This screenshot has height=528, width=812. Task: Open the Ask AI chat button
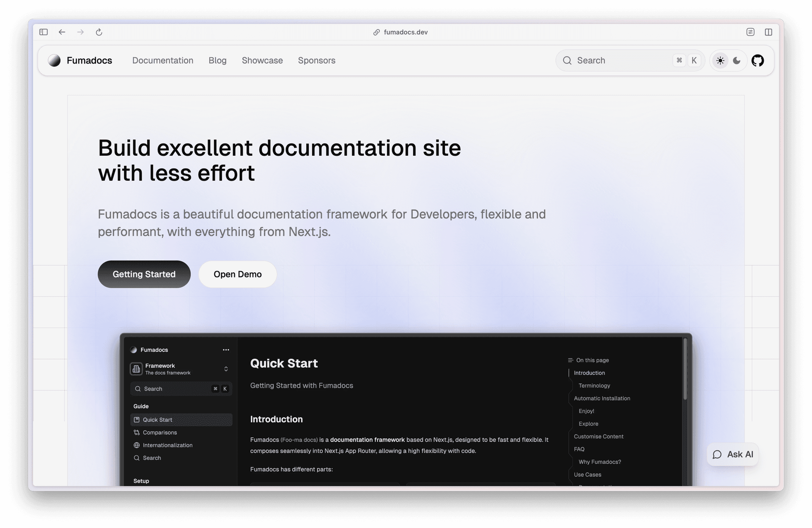pyautogui.click(x=732, y=454)
